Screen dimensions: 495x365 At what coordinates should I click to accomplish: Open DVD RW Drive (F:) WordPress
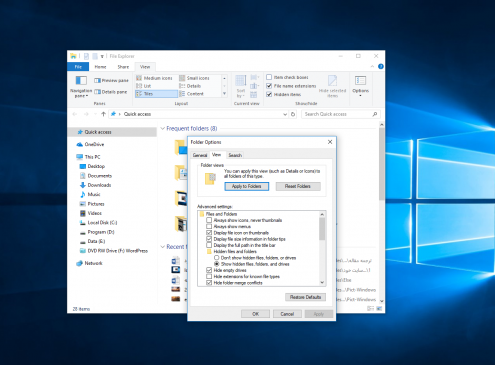coord(114,251)
